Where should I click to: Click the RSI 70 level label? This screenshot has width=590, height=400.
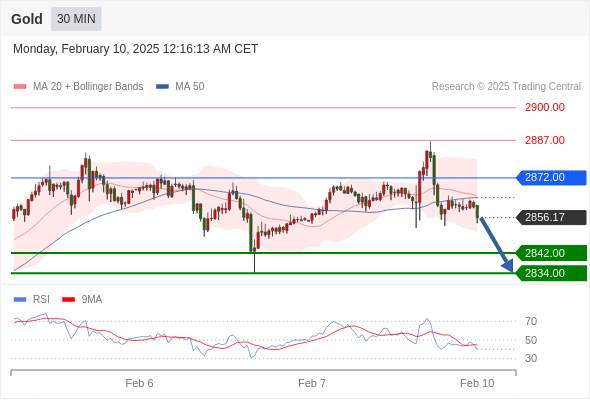point(531,321)
